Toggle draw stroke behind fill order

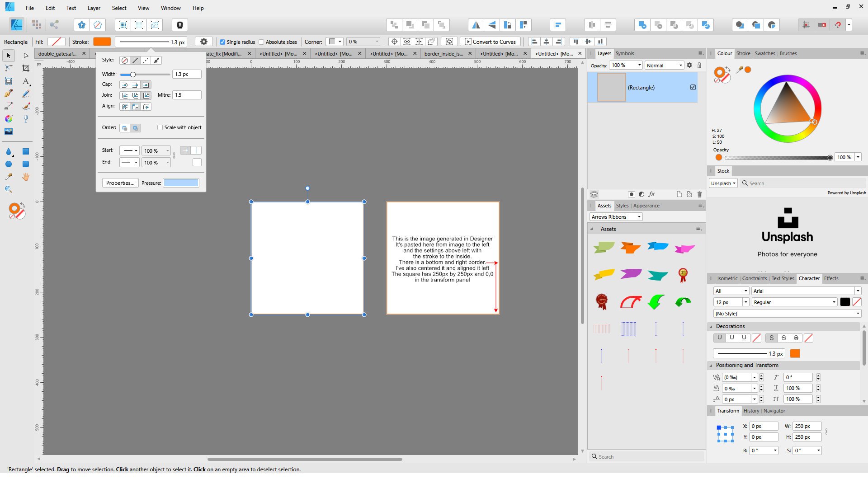[125, 128]
